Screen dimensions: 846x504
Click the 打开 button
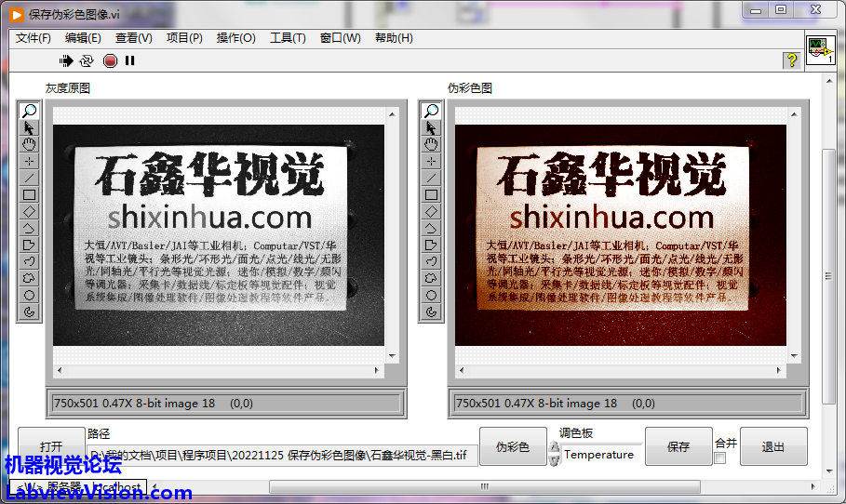pyautogui.click(x=51, y=446)
